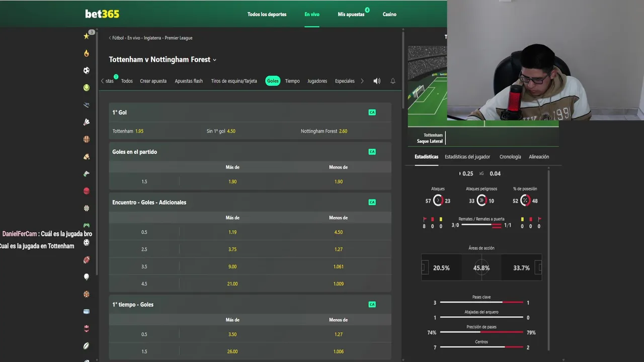Viewport: 644px width, 362px height.
Task: Switch to Estadísticas del jugador tab
Action: [x=467, y=157]
